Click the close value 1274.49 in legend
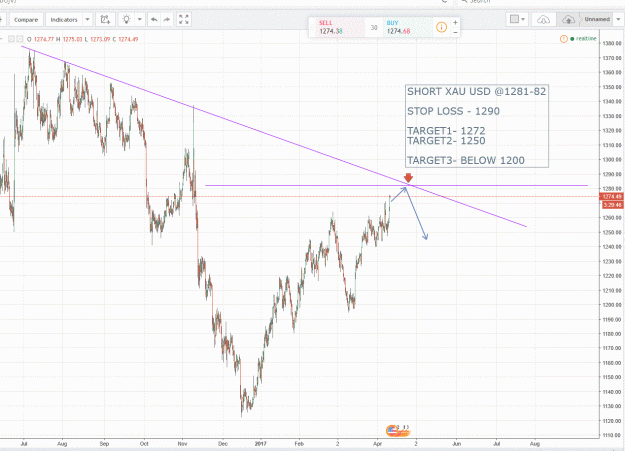This screenshot has height=451, width=625. (128, 39)
